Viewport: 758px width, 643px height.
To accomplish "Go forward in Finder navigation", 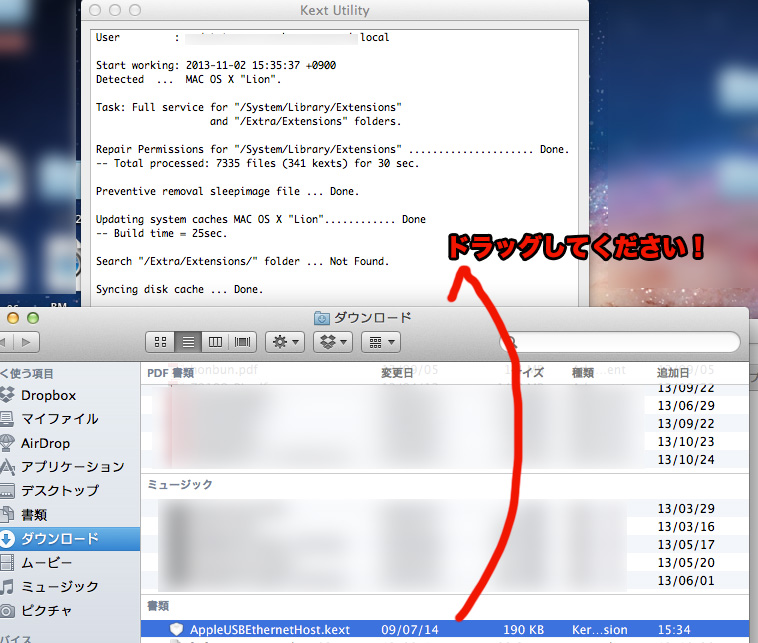I will click(x=26, y=342).
